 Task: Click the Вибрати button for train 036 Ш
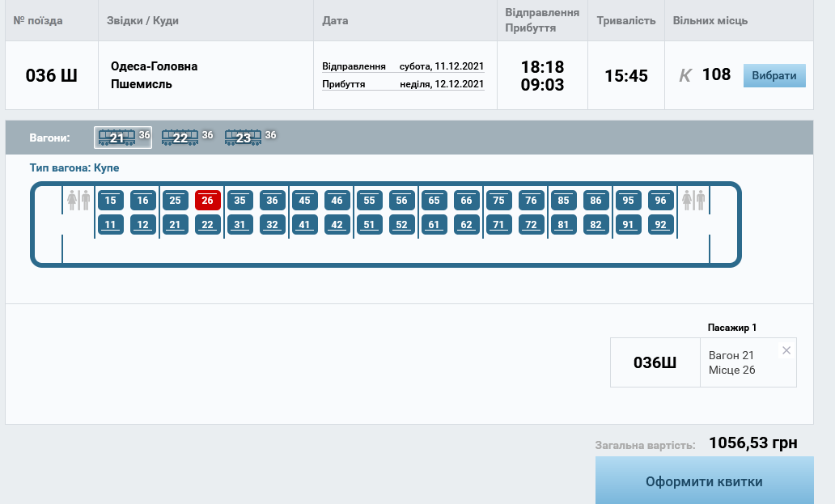click(774, 75)
